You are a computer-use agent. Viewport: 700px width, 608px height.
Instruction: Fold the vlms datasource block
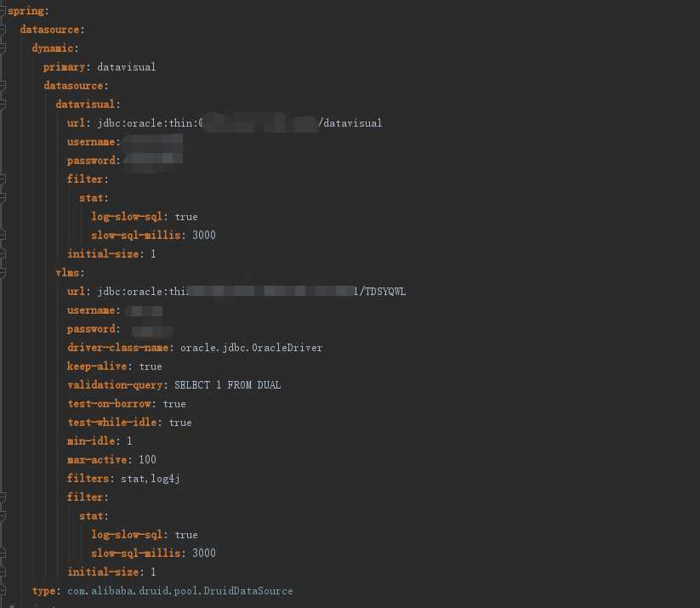coord(3,273)
